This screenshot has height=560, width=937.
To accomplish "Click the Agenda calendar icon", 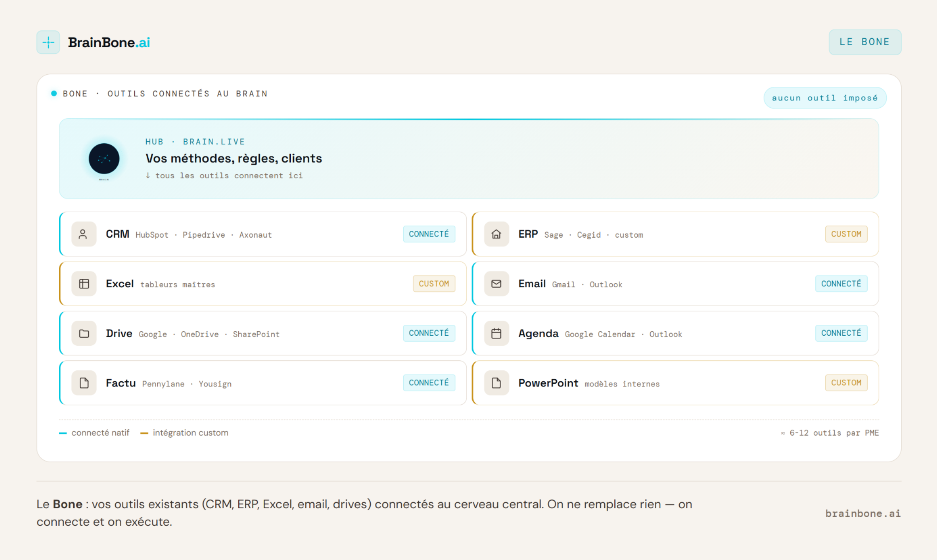I will click(496, 333).
